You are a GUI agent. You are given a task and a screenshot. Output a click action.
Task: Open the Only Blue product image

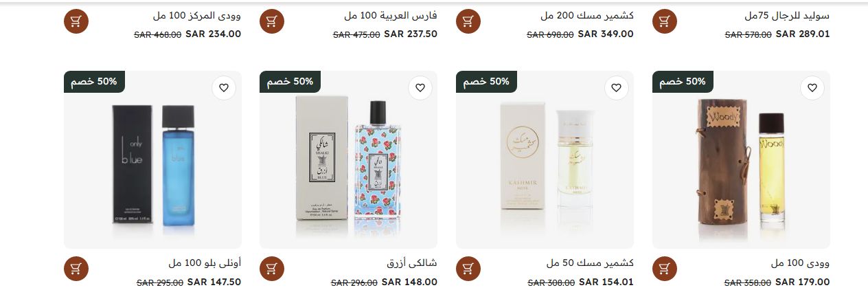pyautogui.click(x=152, y=160)
